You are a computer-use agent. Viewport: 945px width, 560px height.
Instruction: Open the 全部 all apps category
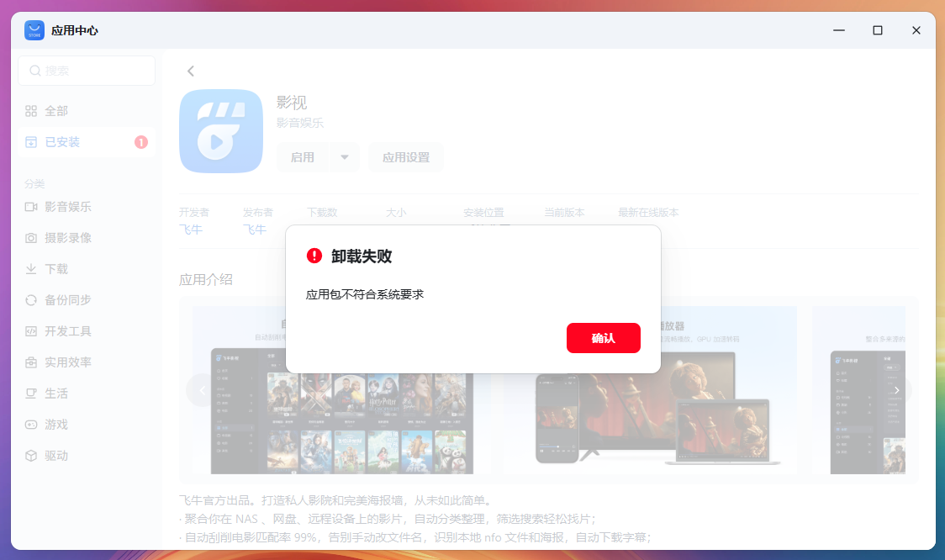(87, 111)
